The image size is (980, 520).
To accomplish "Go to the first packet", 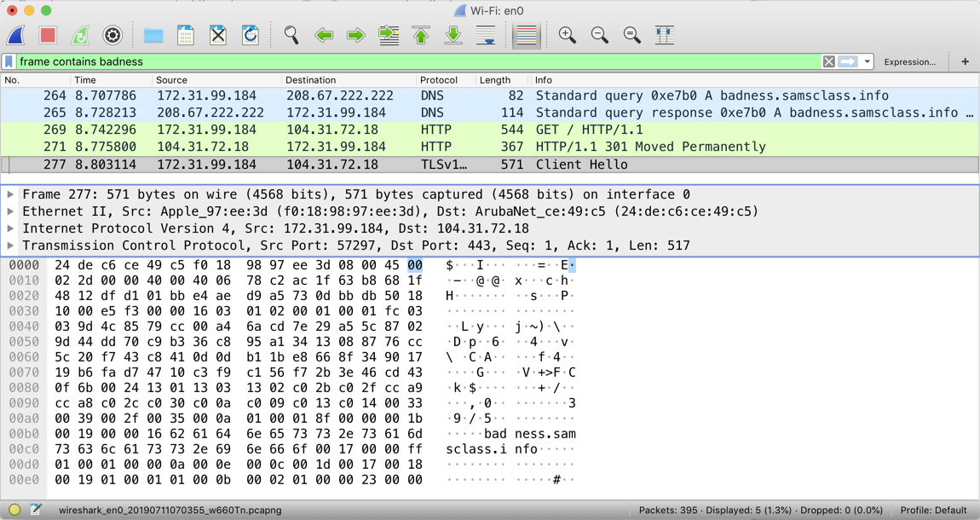I will point(421,35).
